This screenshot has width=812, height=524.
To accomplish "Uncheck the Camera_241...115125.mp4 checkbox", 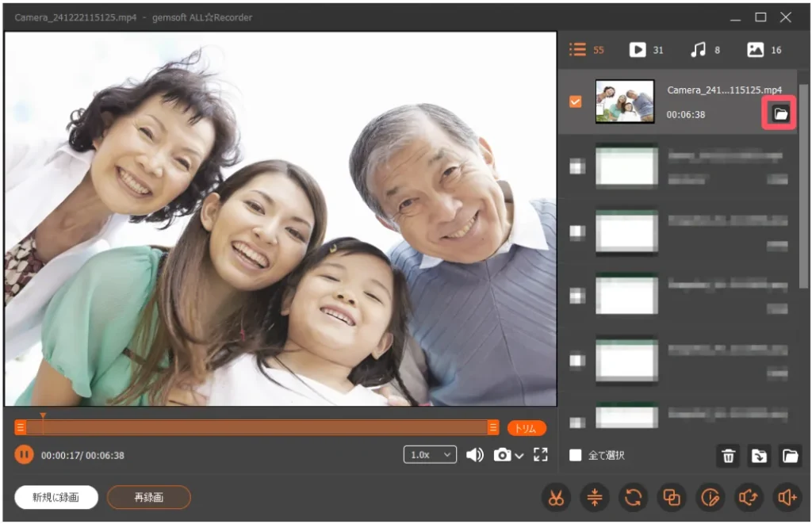I will (x=576, y=101).
